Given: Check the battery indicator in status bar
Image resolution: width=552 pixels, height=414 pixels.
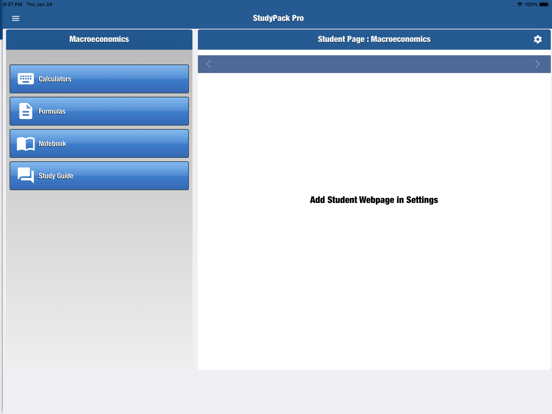Looking at the screenshot, I should [543, 4].
